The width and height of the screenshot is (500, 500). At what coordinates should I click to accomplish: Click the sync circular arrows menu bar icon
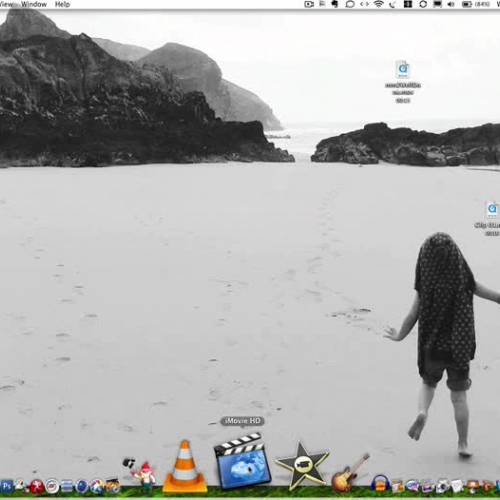point(423,4)
